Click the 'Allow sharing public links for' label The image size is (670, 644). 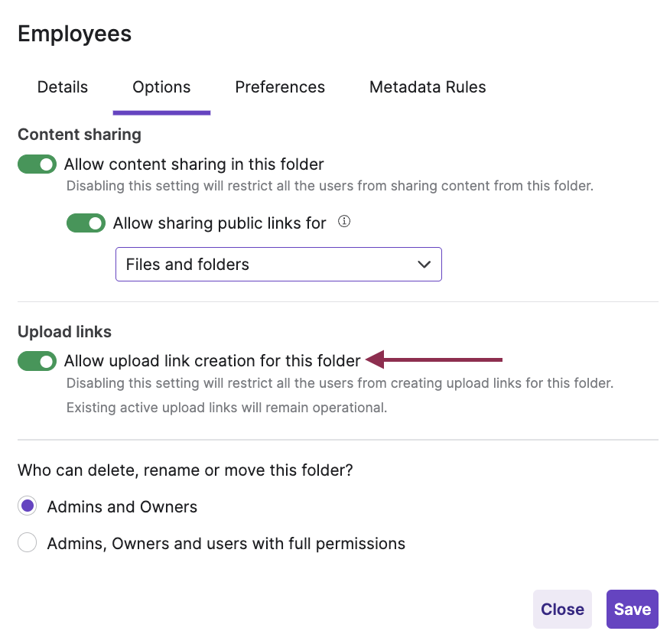(x=220, y=223)
